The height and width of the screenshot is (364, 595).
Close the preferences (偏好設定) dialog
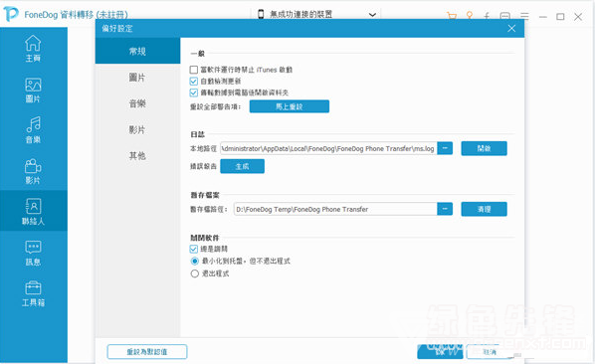[511, 29]
